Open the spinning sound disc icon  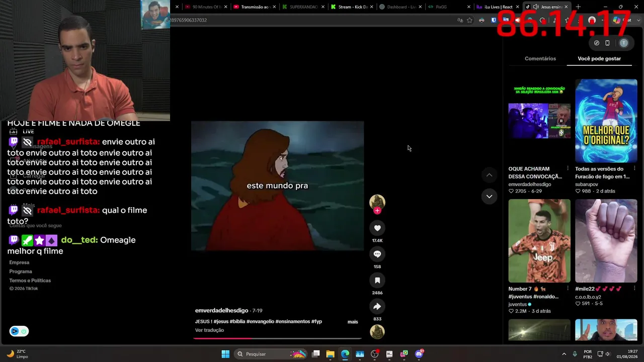point(377,331)
